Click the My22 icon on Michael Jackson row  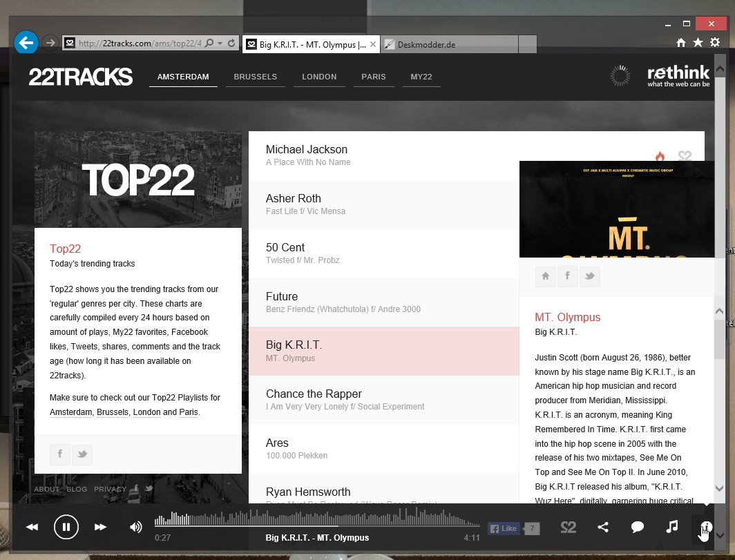click(x=685, y=155)
